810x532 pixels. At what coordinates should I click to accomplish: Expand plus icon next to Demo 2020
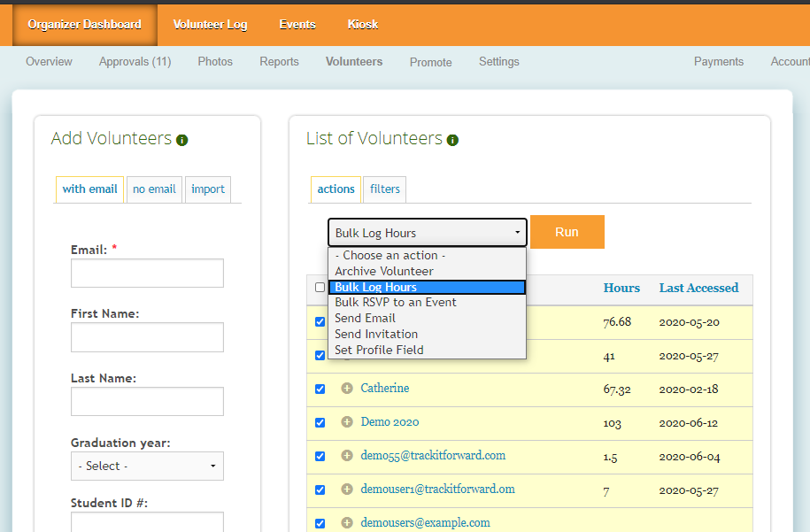[x=346, y=422]
